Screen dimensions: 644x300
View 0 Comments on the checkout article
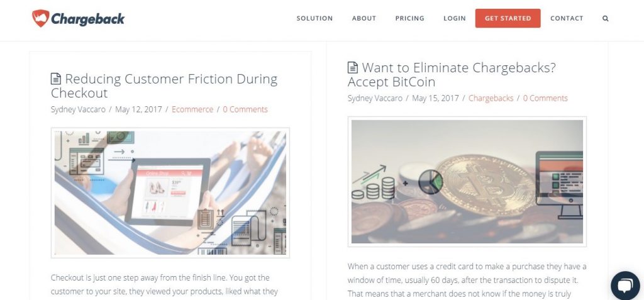pos(245,109)
